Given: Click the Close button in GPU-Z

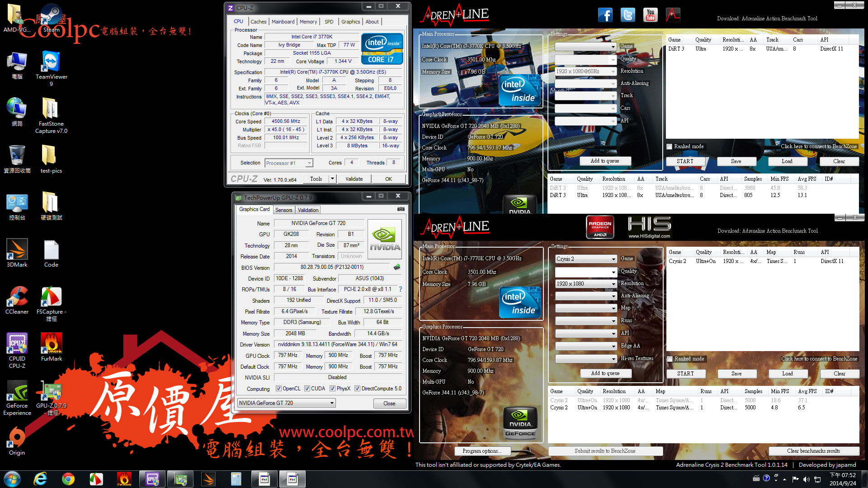Looking at the screenshot, I should click(389, 404).
